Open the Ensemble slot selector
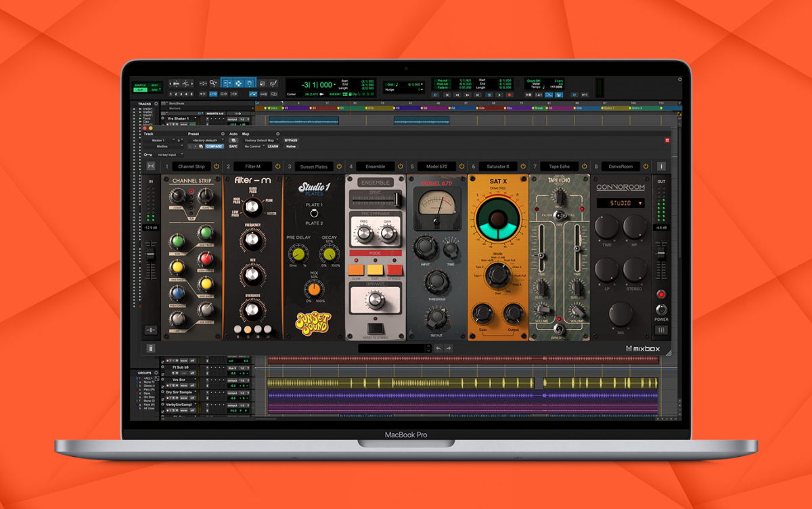Image resolution: width=812 pixels, height=509 pixels. click(376, 166)
